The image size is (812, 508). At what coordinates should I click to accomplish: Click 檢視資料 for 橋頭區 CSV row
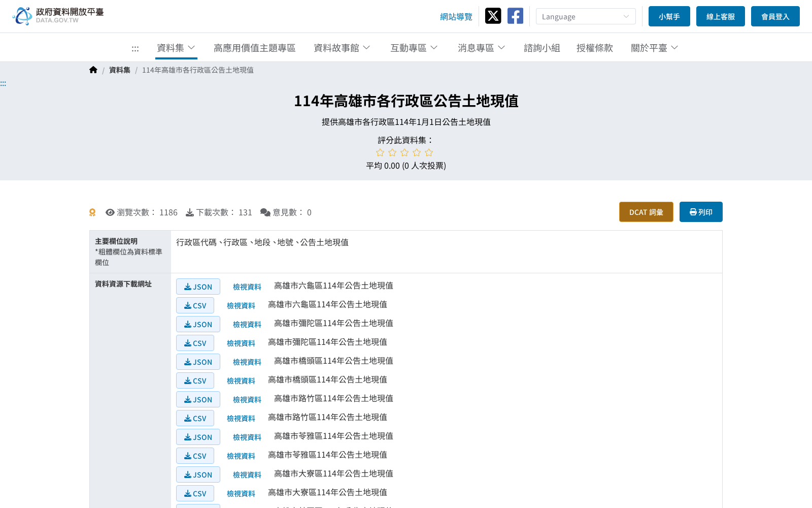(x=241, y=381)
